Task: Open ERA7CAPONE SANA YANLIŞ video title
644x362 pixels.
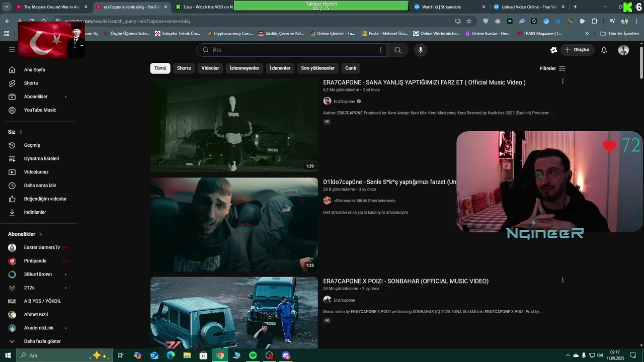Action: 424,82
